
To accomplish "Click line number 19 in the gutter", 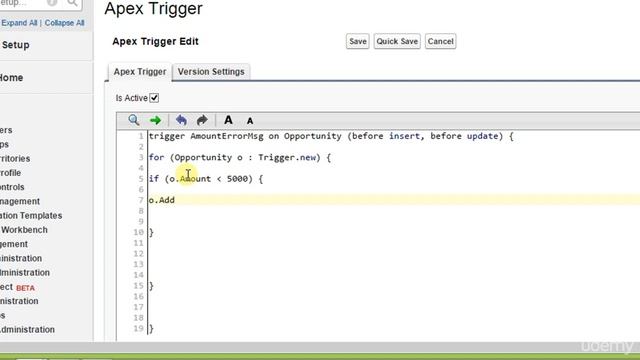I will pos(139,328).
